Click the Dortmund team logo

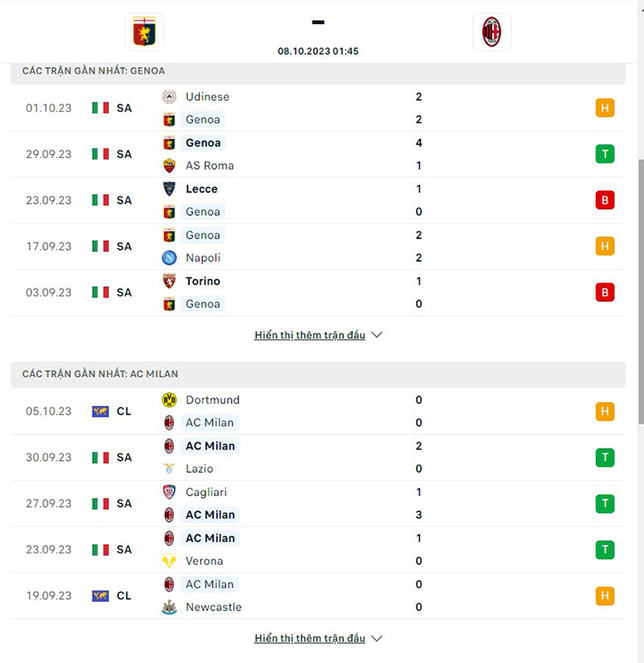pos(169,400)
